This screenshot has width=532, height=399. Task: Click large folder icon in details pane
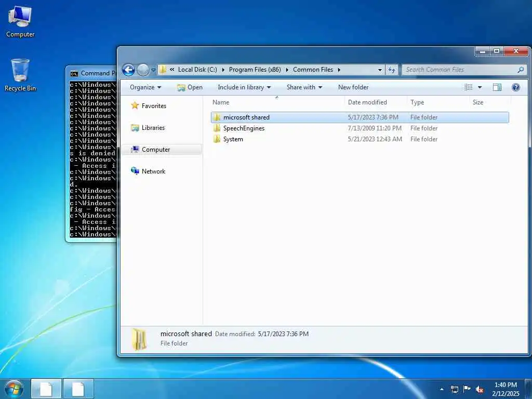point(139,339)
